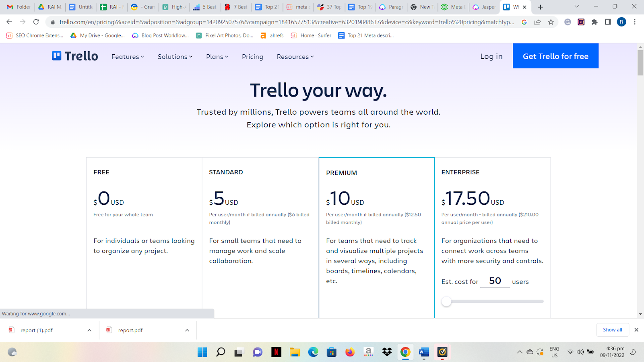
Task: Open the Chat app on the taskbar
Action: coord(258,352)
